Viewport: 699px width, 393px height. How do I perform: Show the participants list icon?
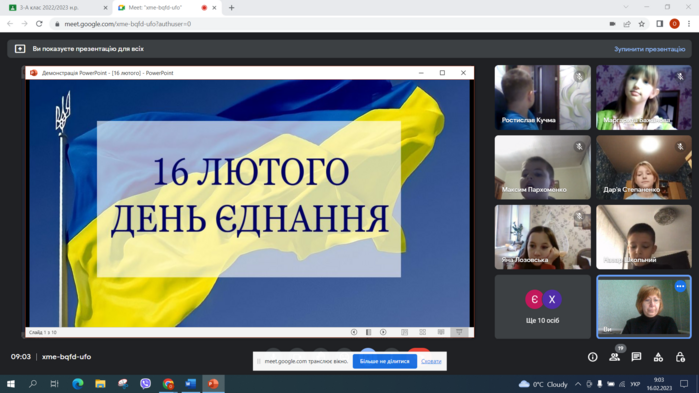coord(615,357)
